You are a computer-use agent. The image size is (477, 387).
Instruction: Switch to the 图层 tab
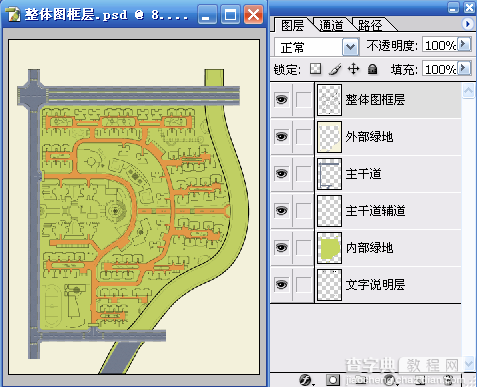tap(293, 25)
